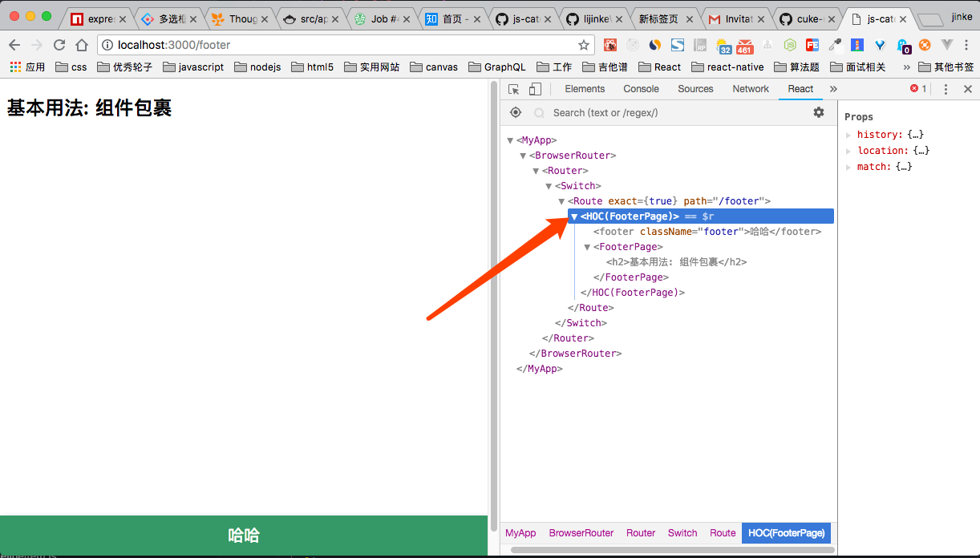Close the first 'expre' browser tab
This screenshot has width=980, height=558.
click(123, 19)
